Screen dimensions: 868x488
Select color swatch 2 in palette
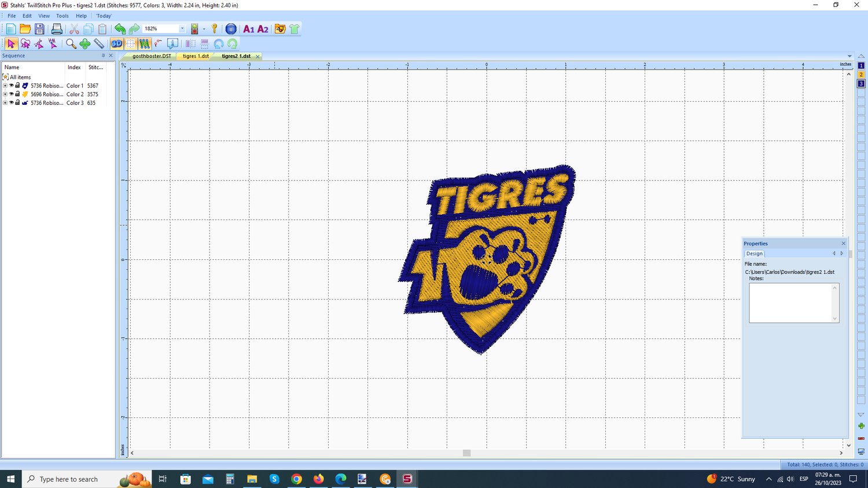click(861, 75)
